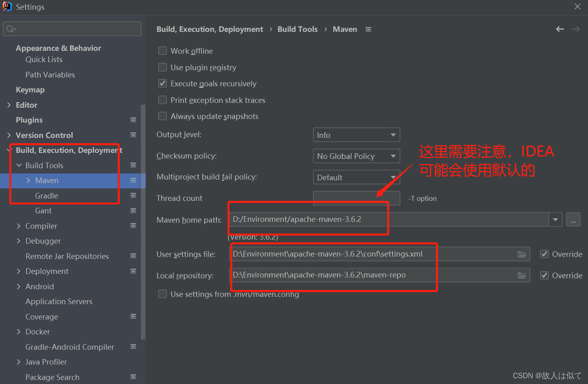
Task: Enable Use settings from .mvn/maven.config
Action: coord(163,294)
